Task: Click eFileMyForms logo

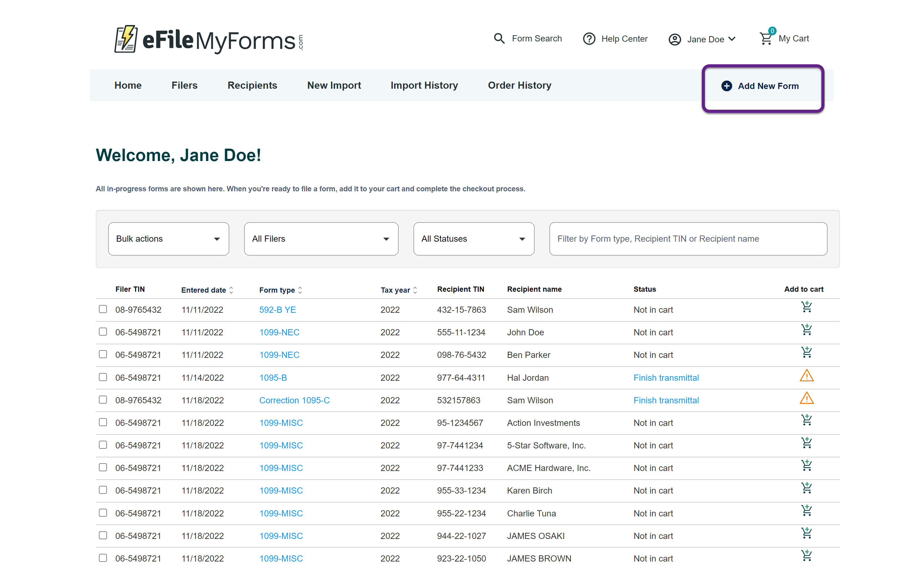Action: coord(209,40)
